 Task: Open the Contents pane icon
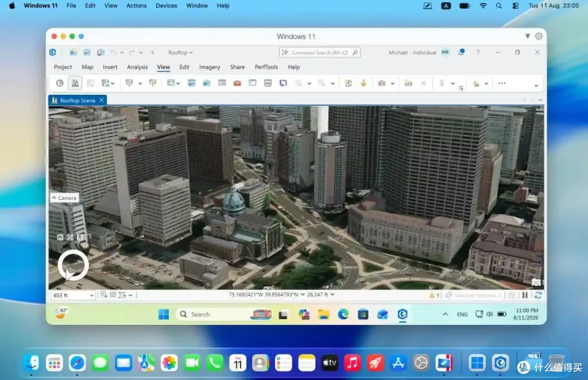222,83
